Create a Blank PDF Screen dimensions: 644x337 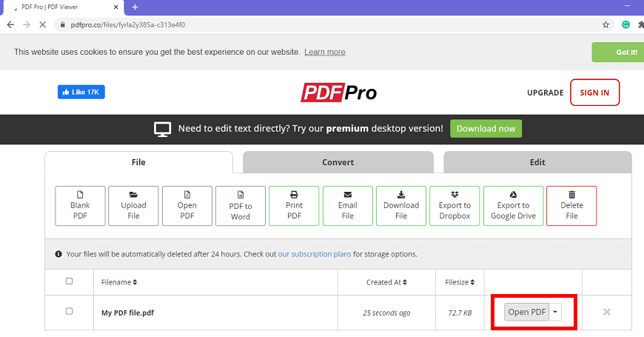click(80, 206)
